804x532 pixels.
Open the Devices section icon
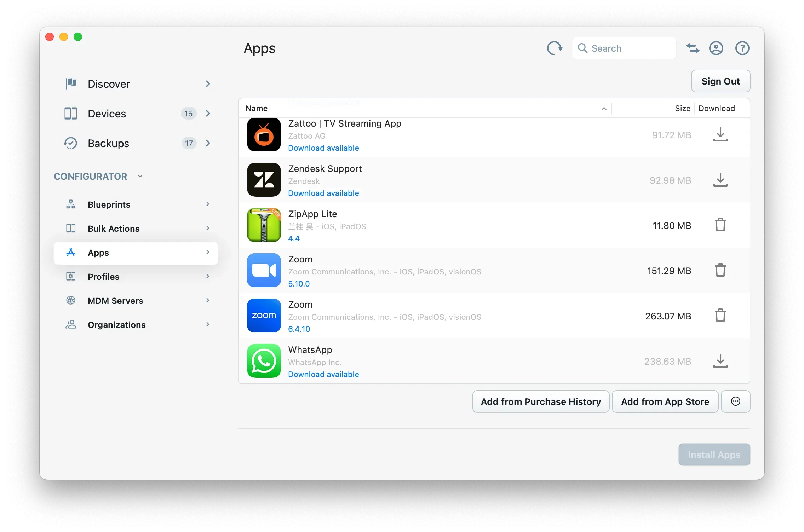click(71, 114)
